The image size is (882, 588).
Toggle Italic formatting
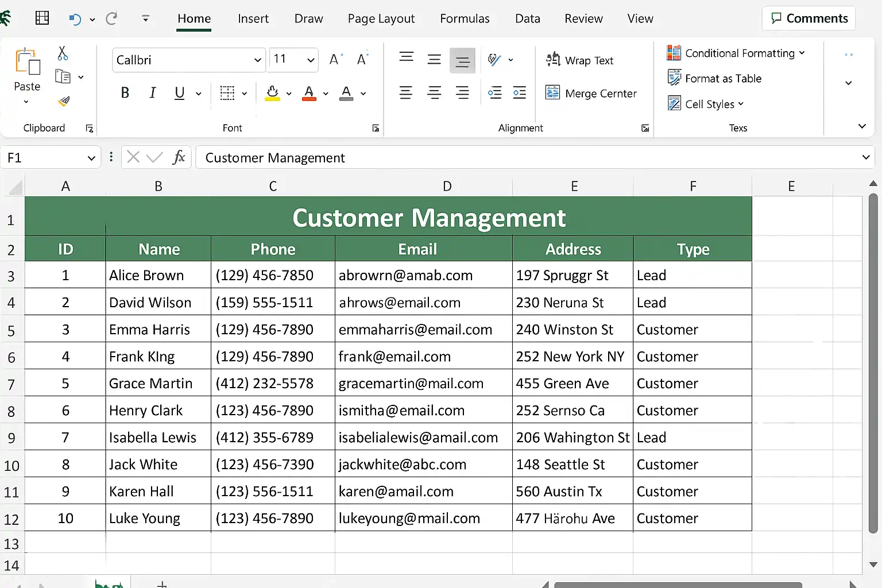point(152,93)
